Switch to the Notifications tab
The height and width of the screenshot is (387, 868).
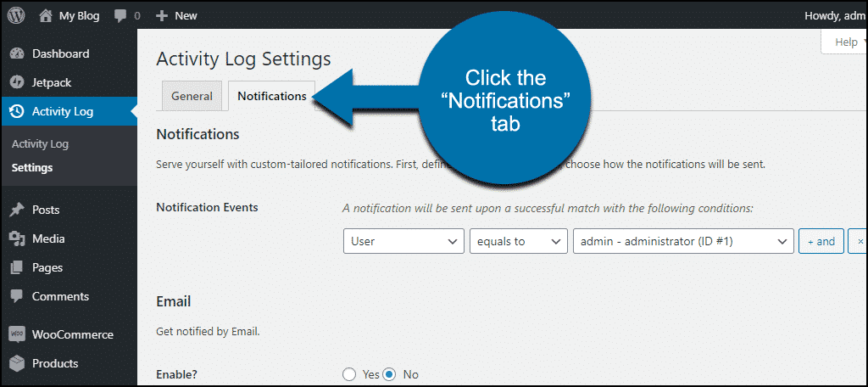coord(272,96)
